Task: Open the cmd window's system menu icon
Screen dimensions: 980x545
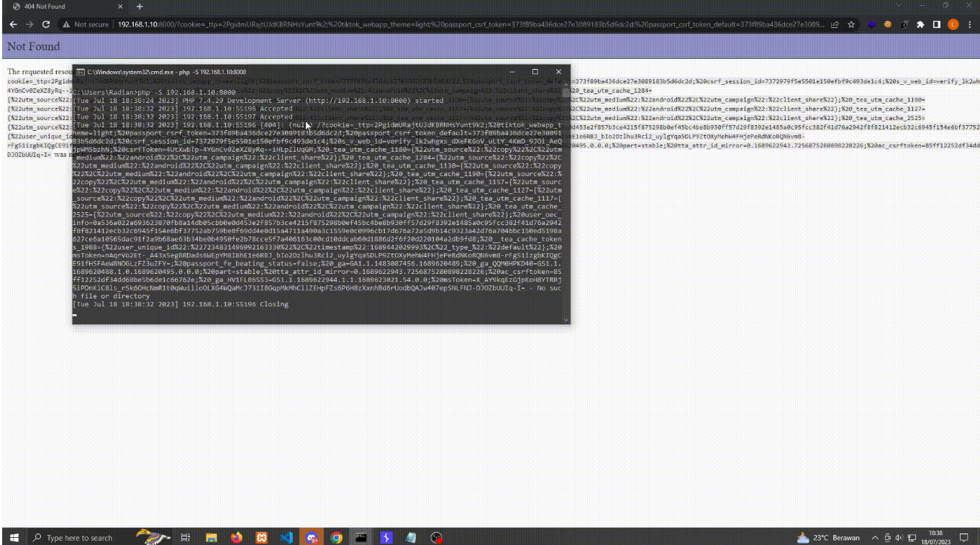Action: click(81, 72)
